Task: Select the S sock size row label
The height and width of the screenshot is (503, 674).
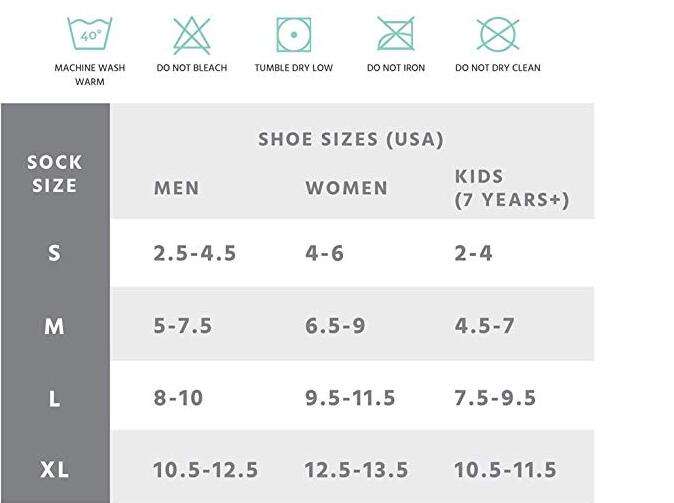Action: coord(54,253)
